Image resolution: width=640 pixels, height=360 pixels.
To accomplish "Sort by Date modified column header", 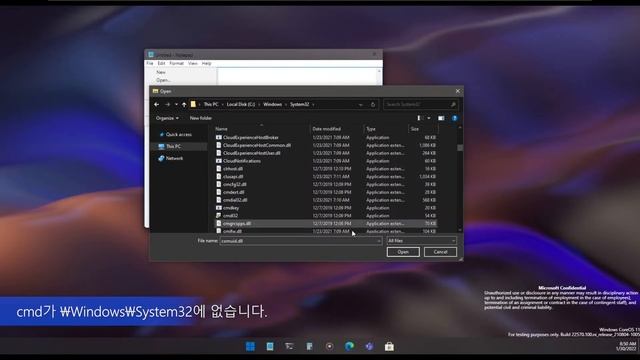I will (327, 129).
